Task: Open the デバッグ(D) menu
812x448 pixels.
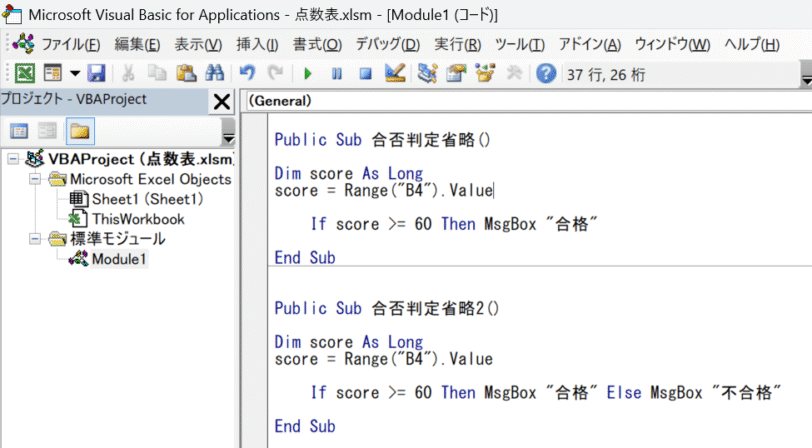Action: coord(388,45)
